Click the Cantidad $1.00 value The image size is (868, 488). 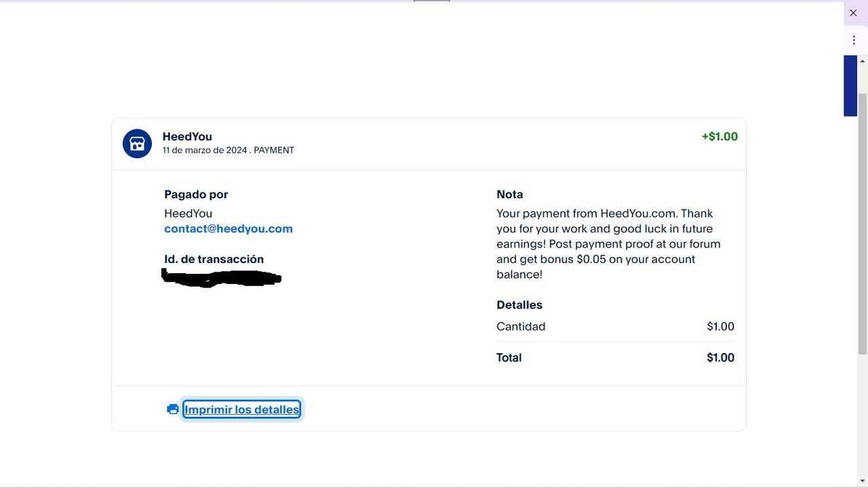(720, 327)
